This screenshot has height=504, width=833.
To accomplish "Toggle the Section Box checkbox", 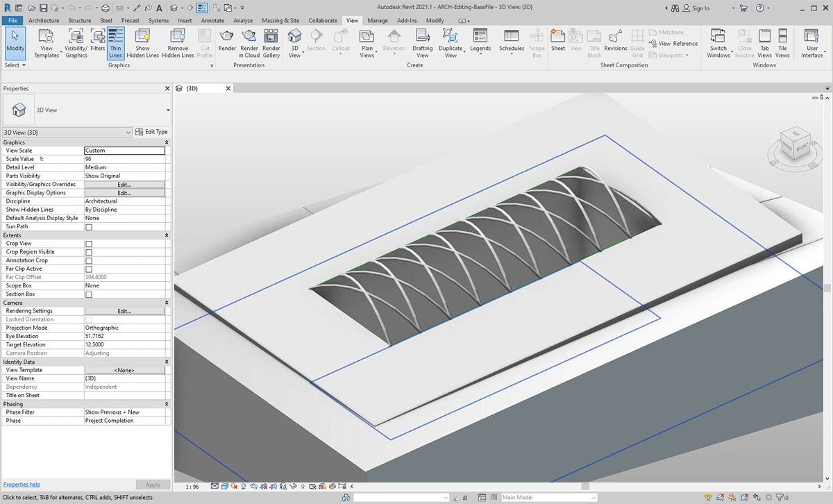I will tap(89, 294).
